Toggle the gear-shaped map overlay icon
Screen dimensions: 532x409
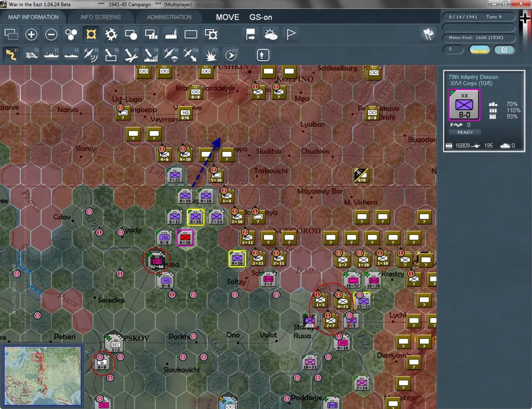(111, 34)
